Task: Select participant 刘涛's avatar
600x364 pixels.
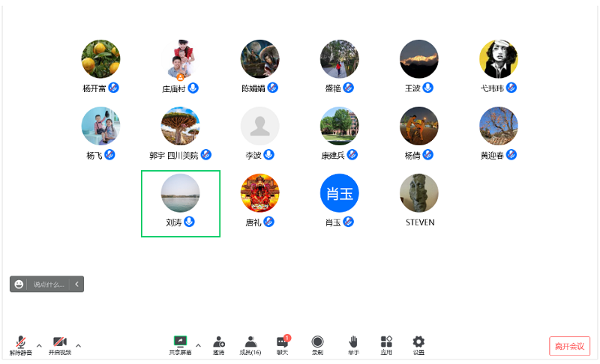Action: (180, 193)
